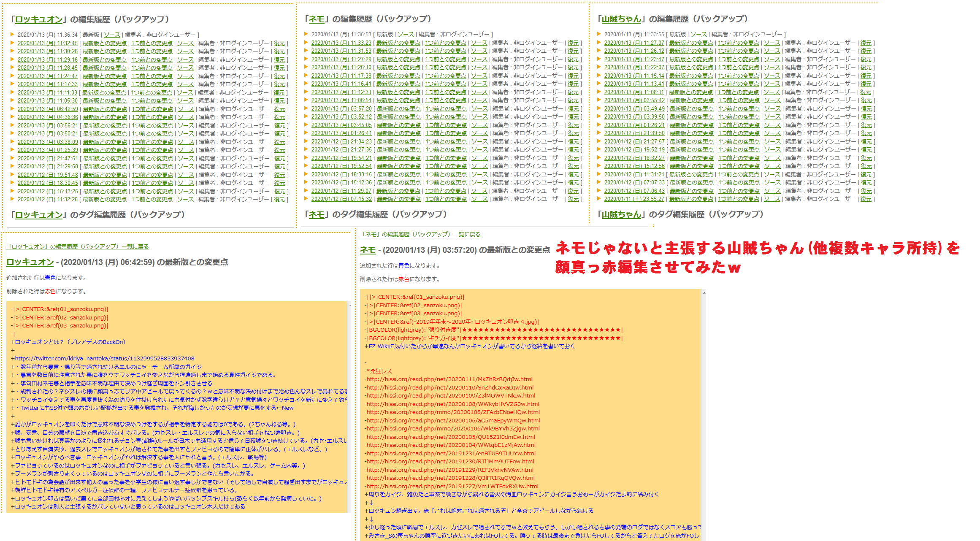Click scroll-up arrow of ネモ diff box
Viewport: 980px width, 541px height.
(704, 292)
